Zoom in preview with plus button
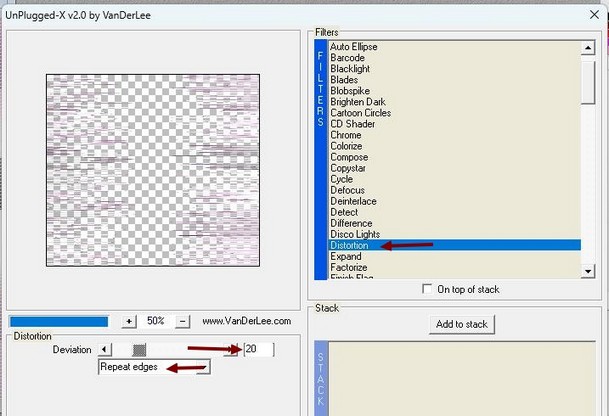 point(129,321)
